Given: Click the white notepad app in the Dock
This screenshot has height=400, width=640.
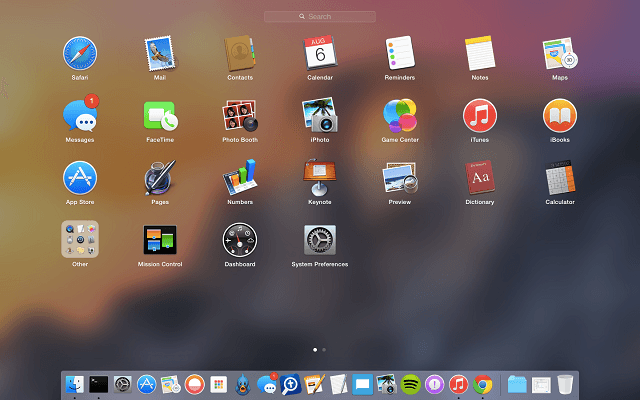Looking at the screenshot, I should click(338, 384).
